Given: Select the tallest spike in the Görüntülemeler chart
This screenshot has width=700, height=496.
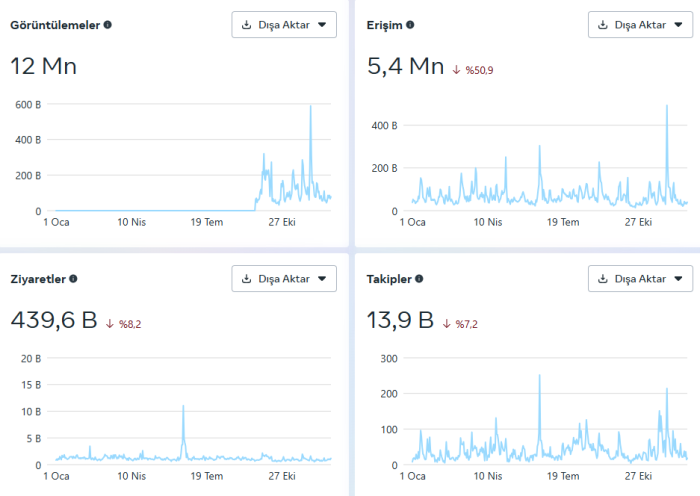Looking at the screenshot, I should tap(310, 107).
